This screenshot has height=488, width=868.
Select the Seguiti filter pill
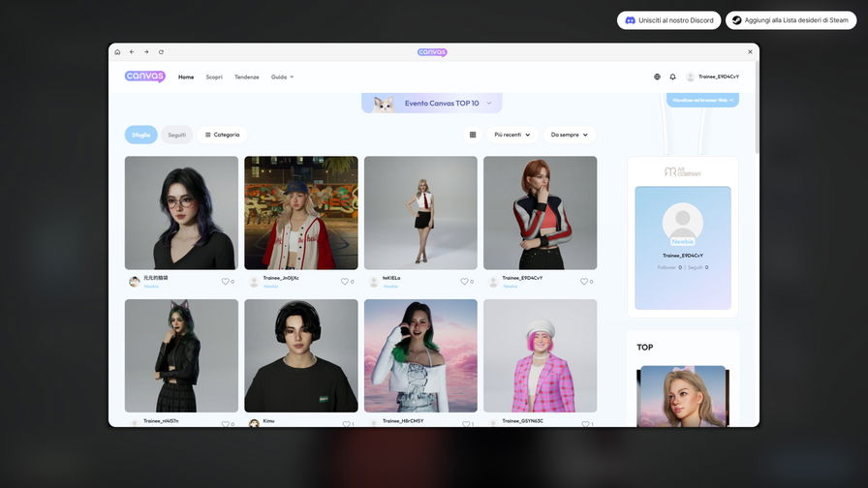176,135
